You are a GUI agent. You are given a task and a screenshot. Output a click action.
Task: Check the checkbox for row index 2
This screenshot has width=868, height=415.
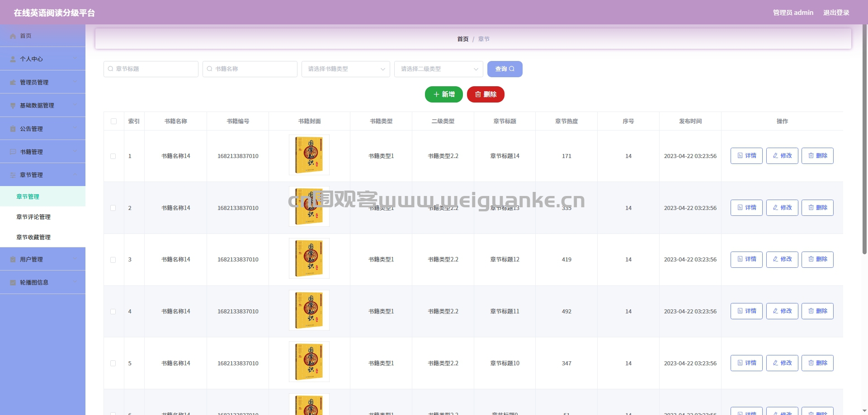[113, 208]
